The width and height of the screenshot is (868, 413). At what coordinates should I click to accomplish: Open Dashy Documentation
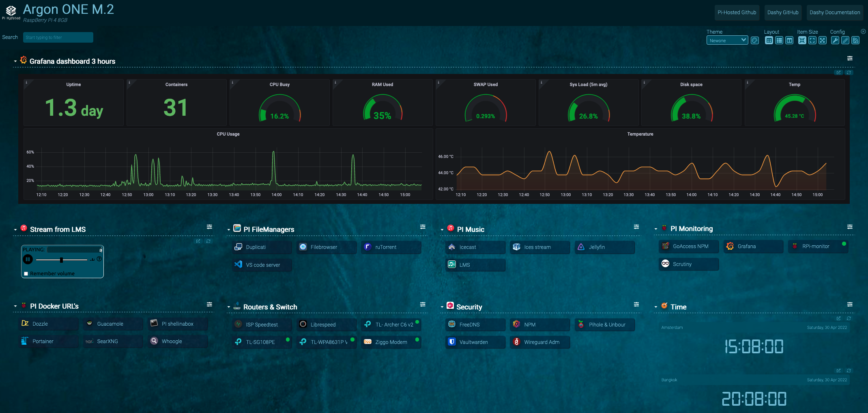[x=835, y=12]
